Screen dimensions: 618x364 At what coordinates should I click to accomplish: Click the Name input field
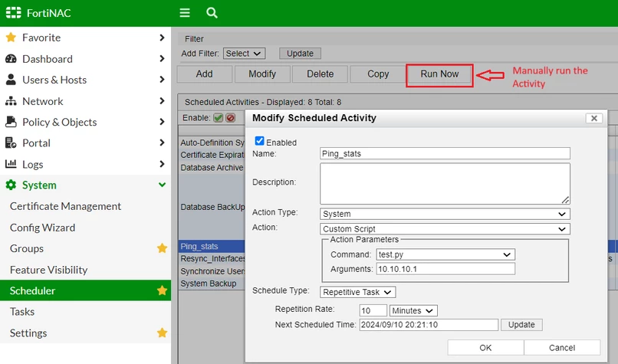pos(445,153)
